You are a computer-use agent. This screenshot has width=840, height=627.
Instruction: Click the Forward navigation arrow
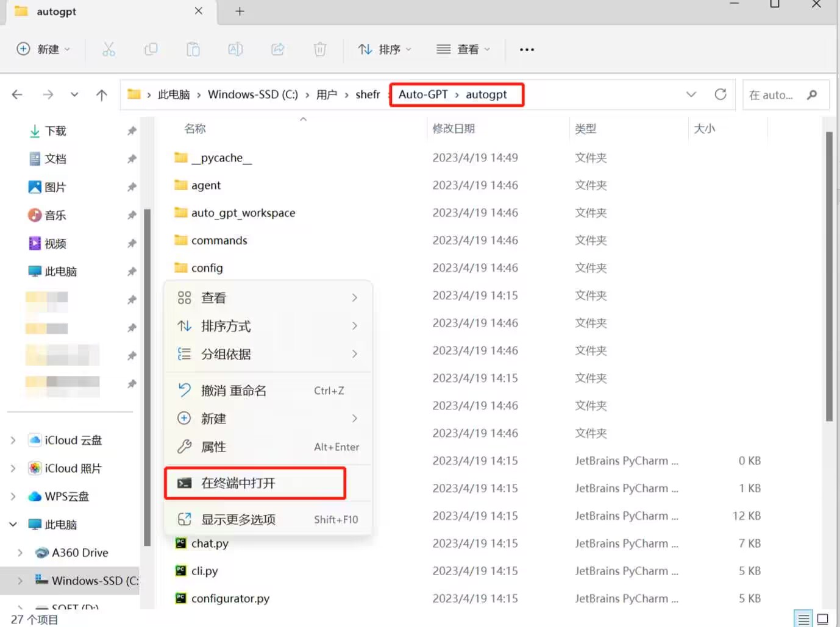(48, 94)
